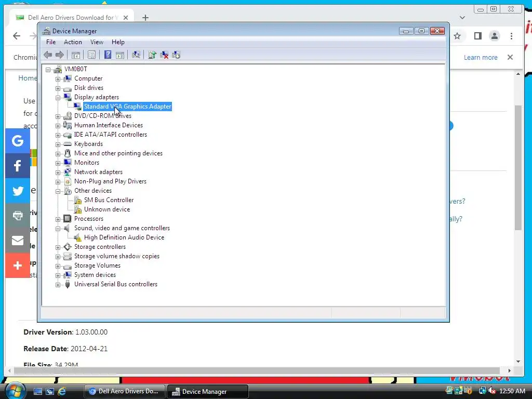Open the browser three-dot menu
Image resolution: width=532 pixels, height=399 pixels.
511,36
